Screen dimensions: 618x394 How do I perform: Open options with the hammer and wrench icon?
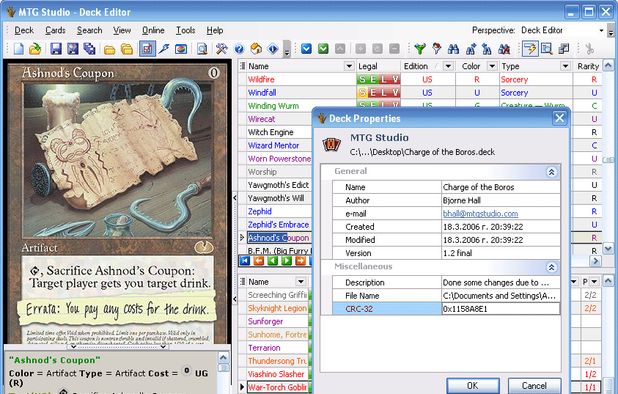click(222, 49)
